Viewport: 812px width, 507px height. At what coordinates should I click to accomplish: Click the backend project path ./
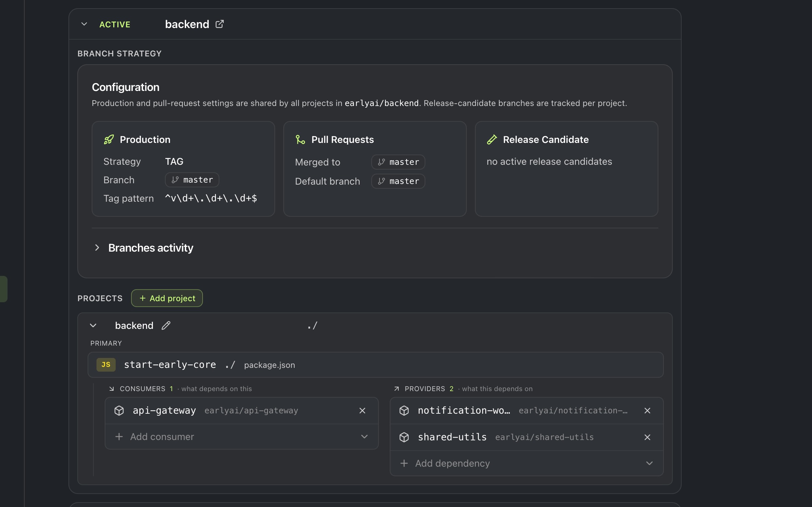click(x=312, y=326)
